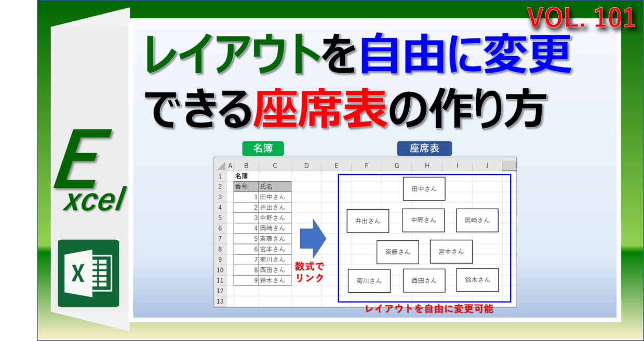
Task: Select the 菊川さん seat box in the chart
Action: pos(369,281)
